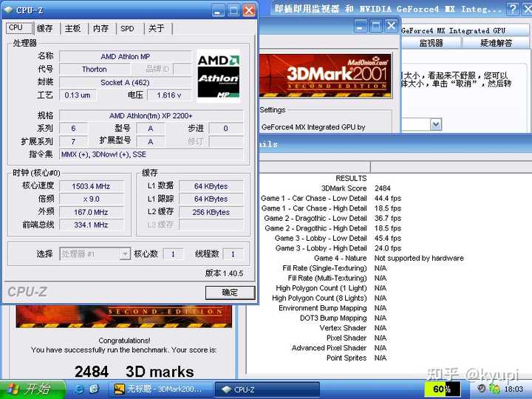This screenshot has width=532, height=399.
Task: Close the CPU-Z window
Action: pos(249,10)
